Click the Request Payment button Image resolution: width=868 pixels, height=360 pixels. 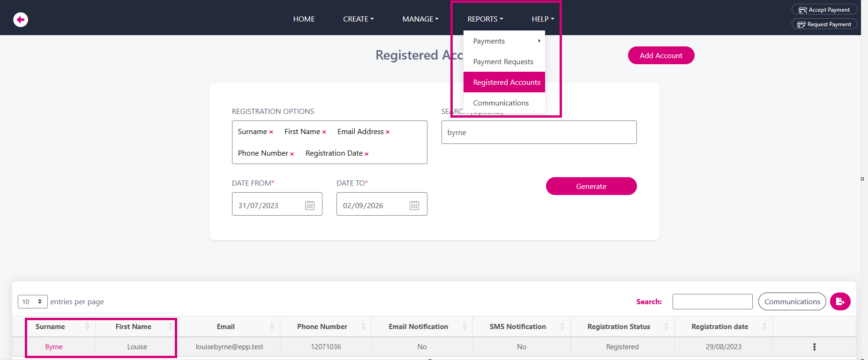(824, 24)
